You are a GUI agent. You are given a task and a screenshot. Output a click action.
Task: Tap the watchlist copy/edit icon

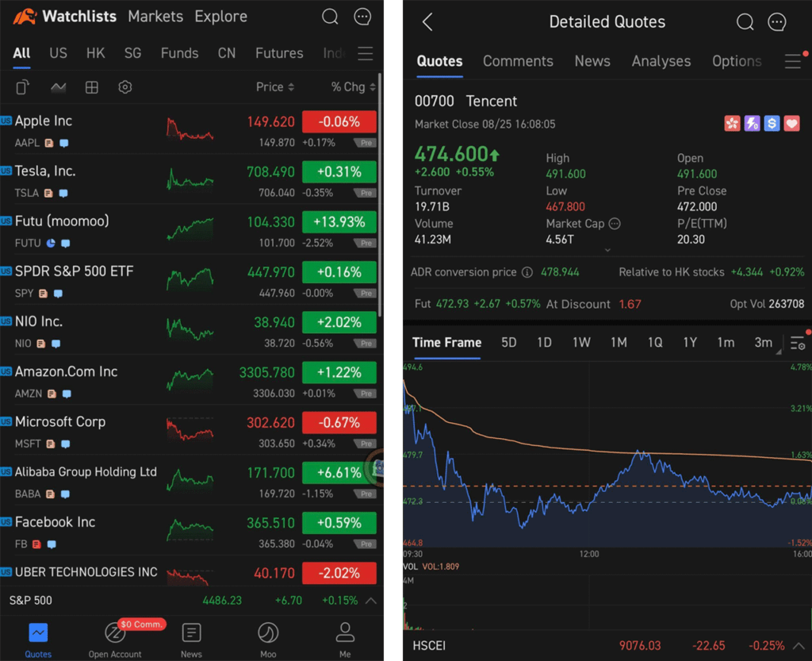(x=21, y=87)
